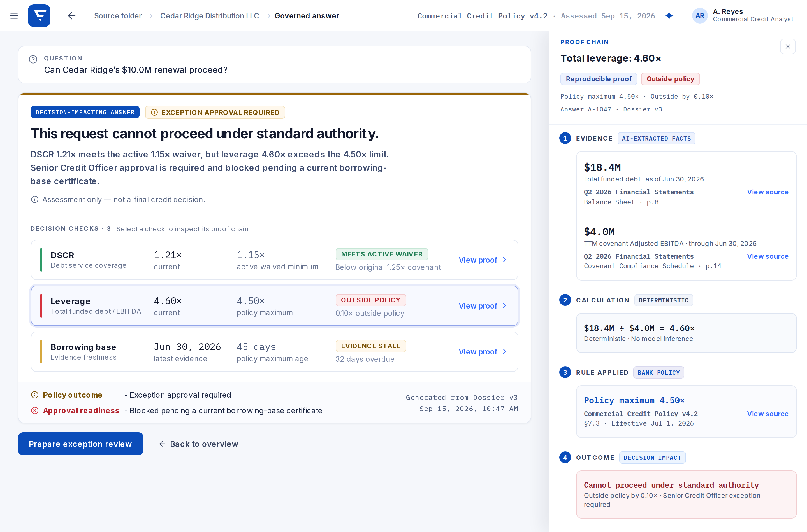This screenshot has height=532, width=807.
Task: Click the question text about $10.0M renewal
Action: click(x=136, y=70)
